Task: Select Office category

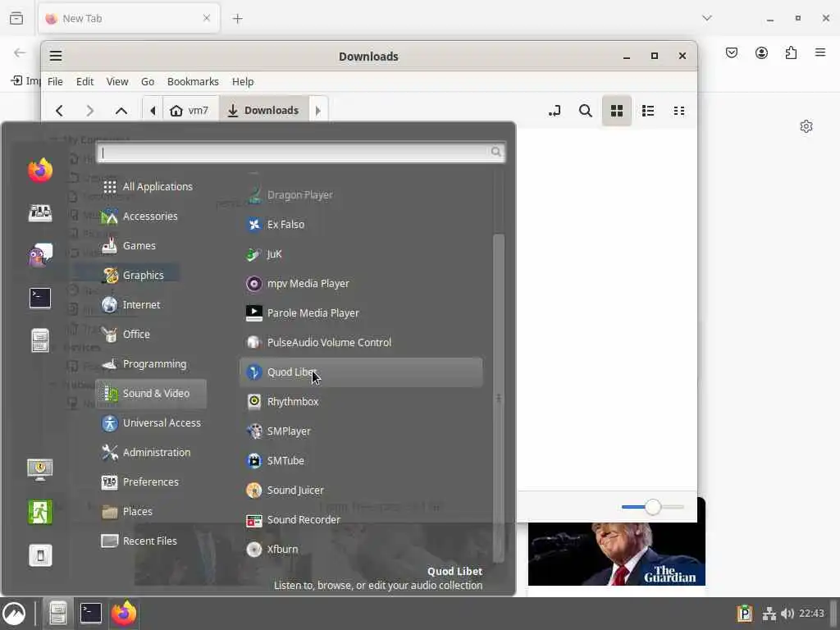Action: (x=151, y=334)
